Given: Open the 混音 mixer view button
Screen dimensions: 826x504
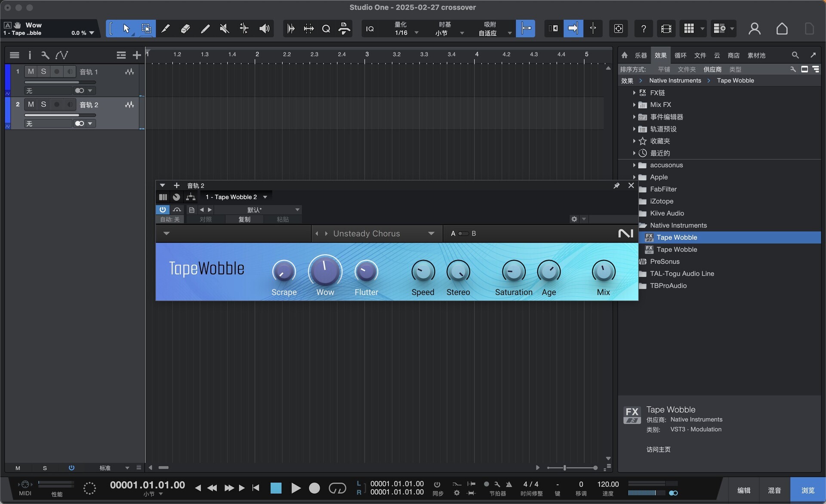Looking at the screenshot, I should [774, 490].
